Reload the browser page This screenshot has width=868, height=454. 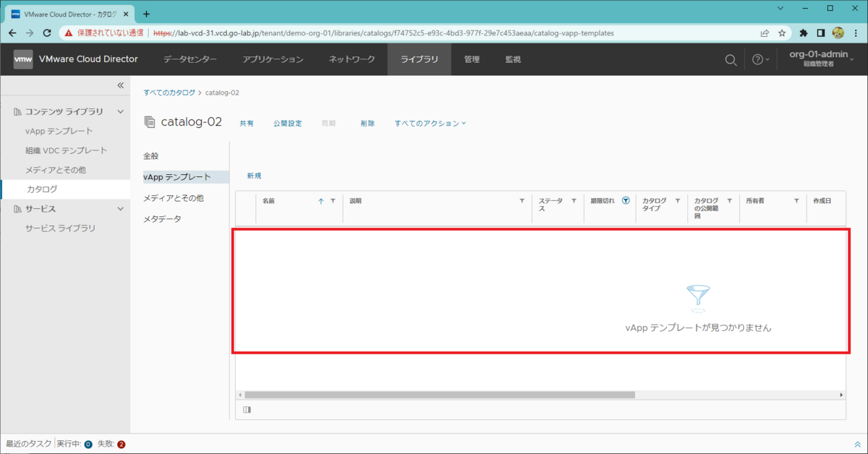(48, 33)
